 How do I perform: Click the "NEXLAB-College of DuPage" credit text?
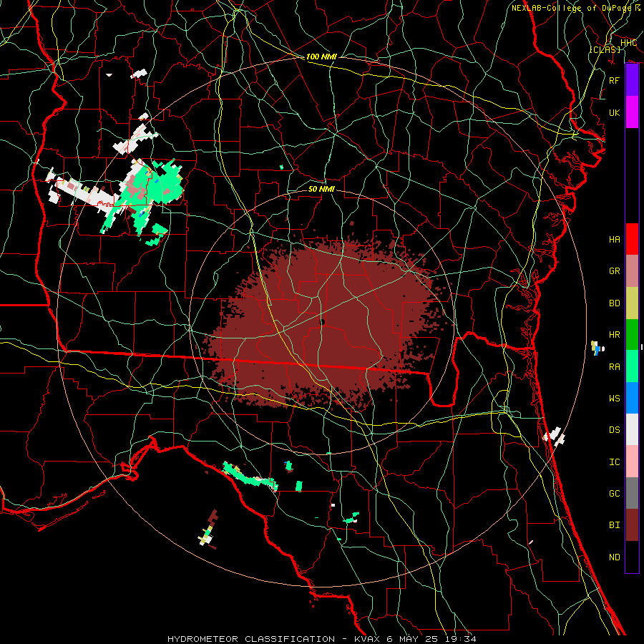point(571,8)
